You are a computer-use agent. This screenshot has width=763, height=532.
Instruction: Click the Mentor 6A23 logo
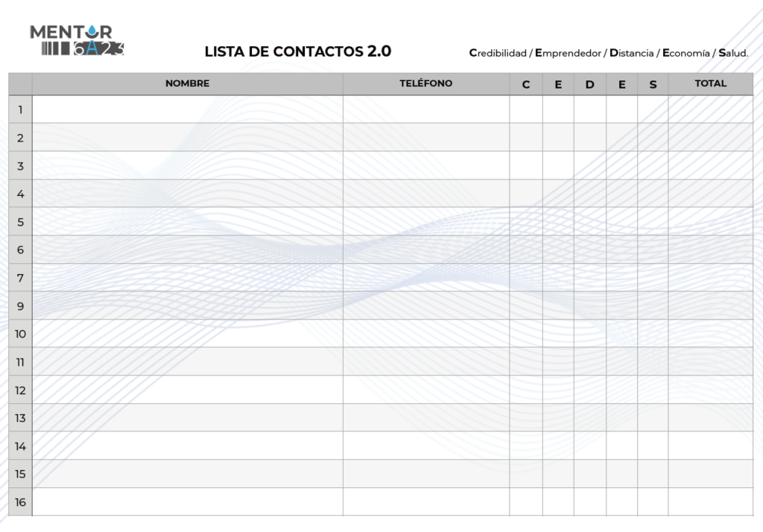pos(77,40)
